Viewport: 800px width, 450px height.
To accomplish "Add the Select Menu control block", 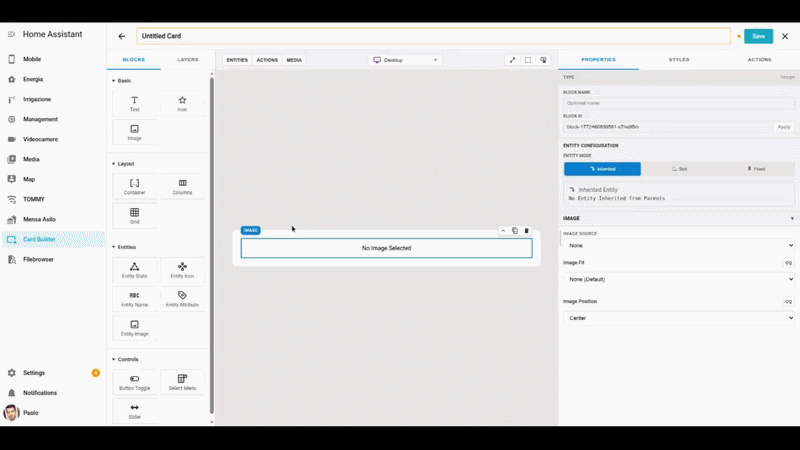I will [x=182, y=382].
